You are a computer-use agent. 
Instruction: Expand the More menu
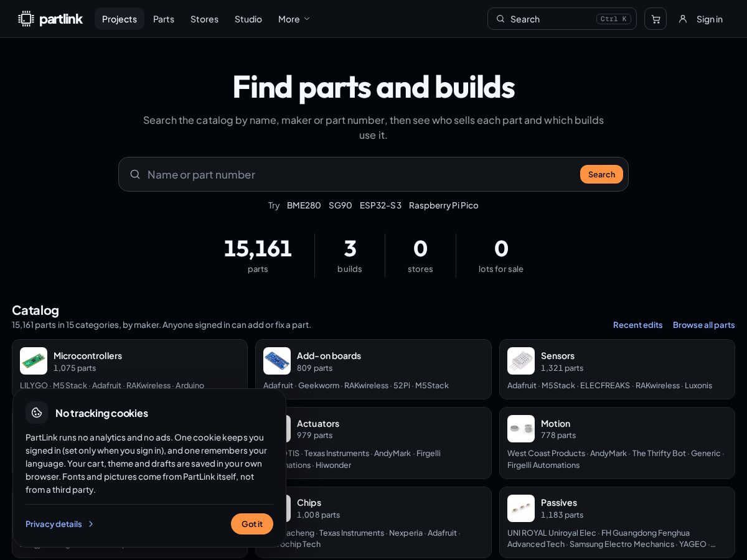[x=294, y=19]
